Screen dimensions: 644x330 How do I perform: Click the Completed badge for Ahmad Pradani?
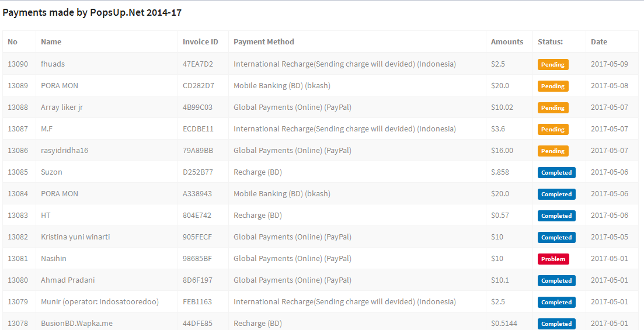tap(556, 280)
